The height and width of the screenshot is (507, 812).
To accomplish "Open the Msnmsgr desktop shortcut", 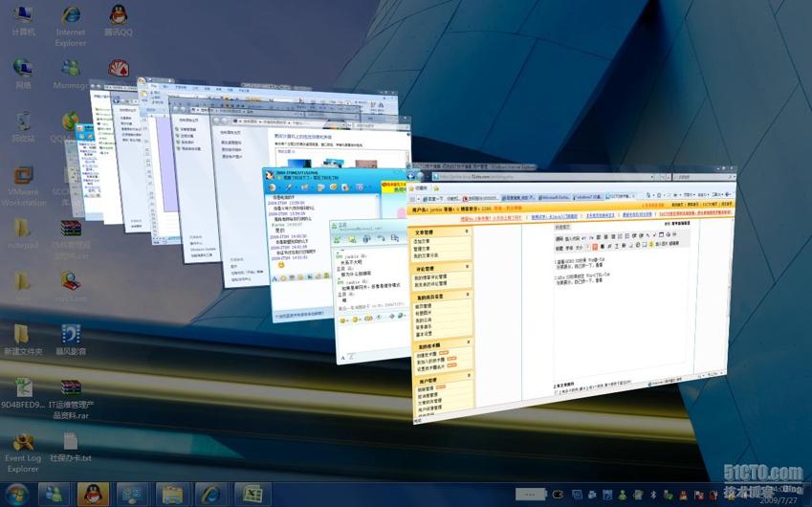I will point(71,73).
